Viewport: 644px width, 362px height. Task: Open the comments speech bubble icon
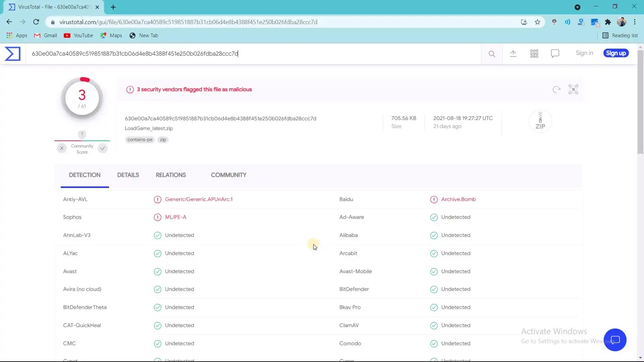pos(555,54)
